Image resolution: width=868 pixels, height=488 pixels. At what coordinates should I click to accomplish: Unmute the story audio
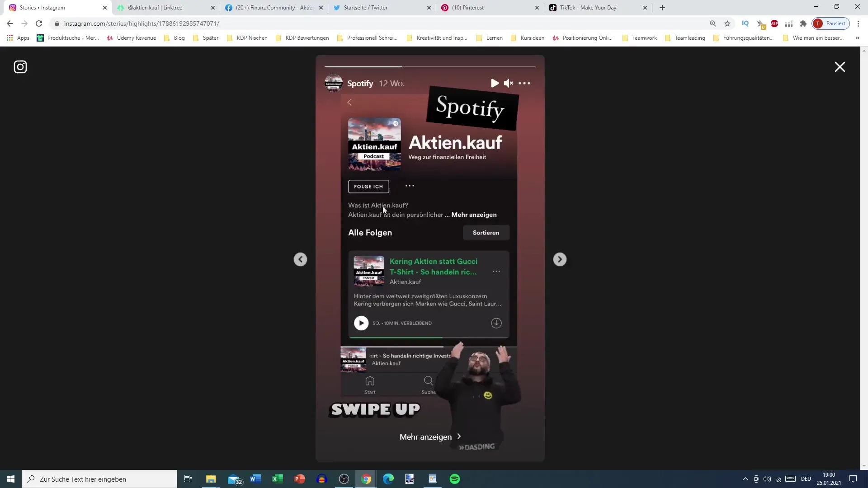tap(509, 83)
